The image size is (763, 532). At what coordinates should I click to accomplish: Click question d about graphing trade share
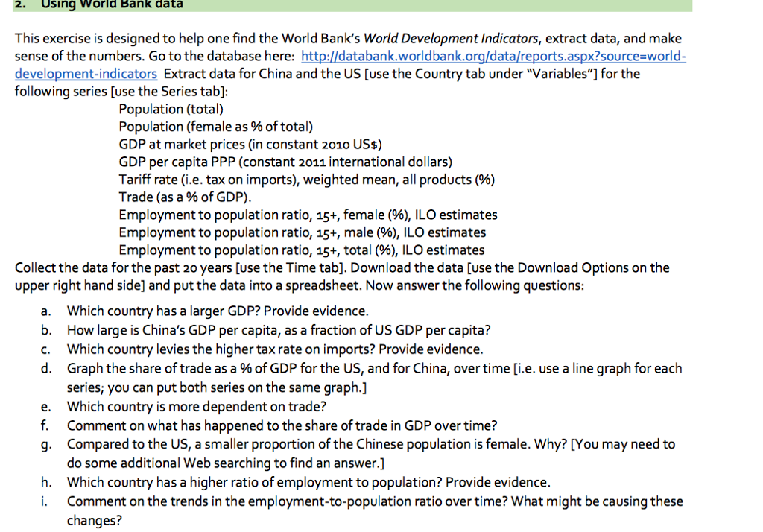coord(374,368)
